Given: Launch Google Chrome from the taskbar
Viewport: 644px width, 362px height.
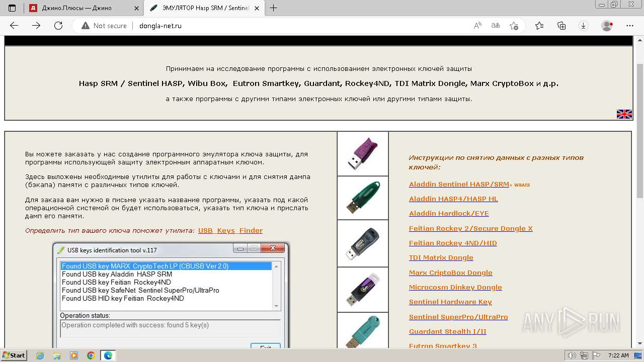Looking at the screenshot, I should 91,355.
